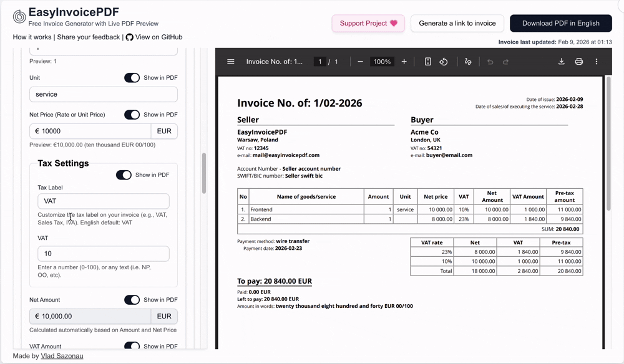Open Share your feedback link
Viewport: 624px width, 364px height.
(x=89, y=37)
